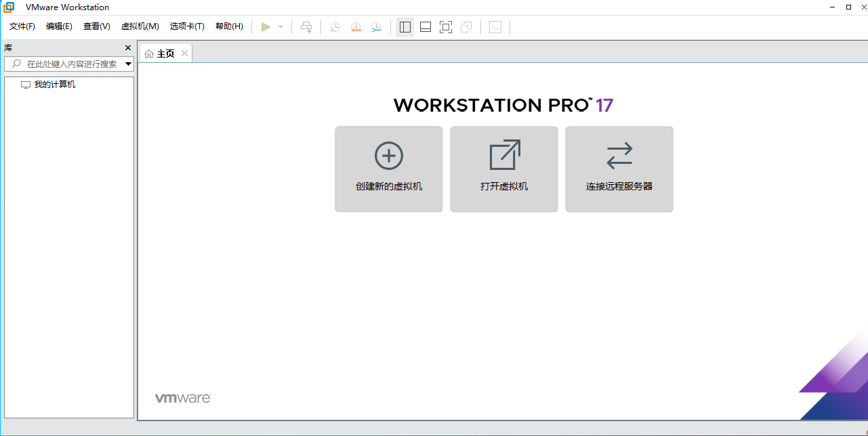
Task: Maximize the VMware Workstation window
Action: (x=848, y=7)
